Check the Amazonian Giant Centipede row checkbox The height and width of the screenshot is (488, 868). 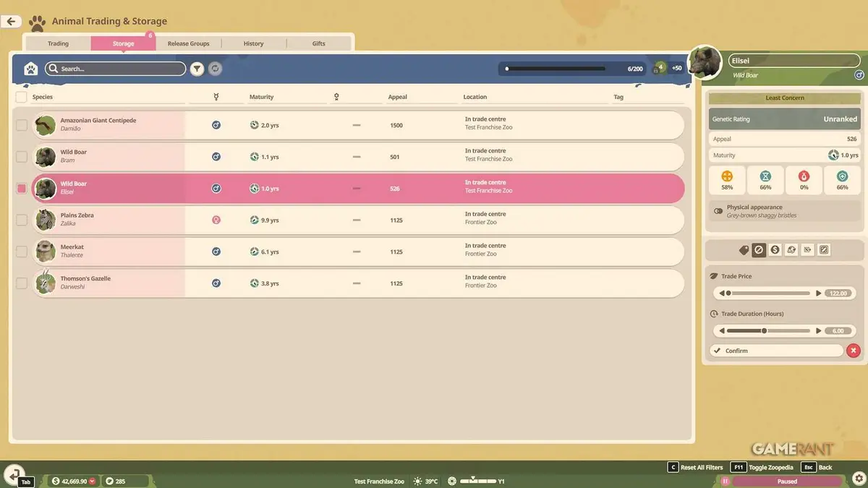22,125
